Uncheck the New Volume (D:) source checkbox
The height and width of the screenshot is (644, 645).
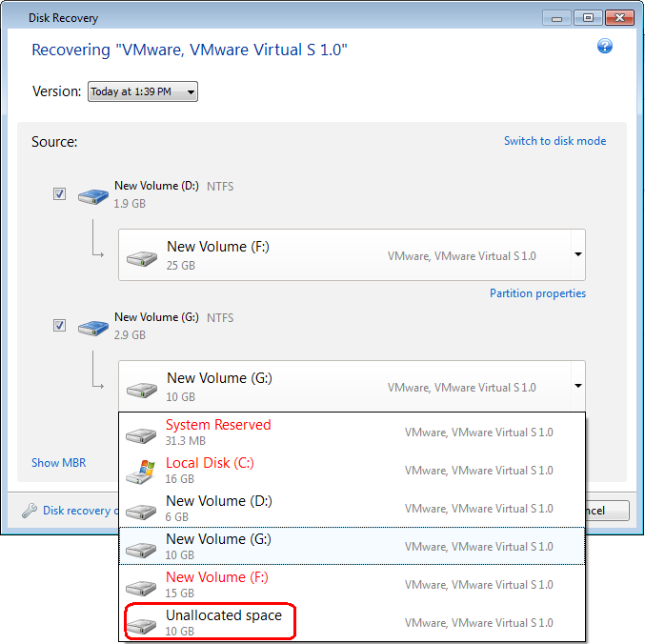[x=59, y=193]
